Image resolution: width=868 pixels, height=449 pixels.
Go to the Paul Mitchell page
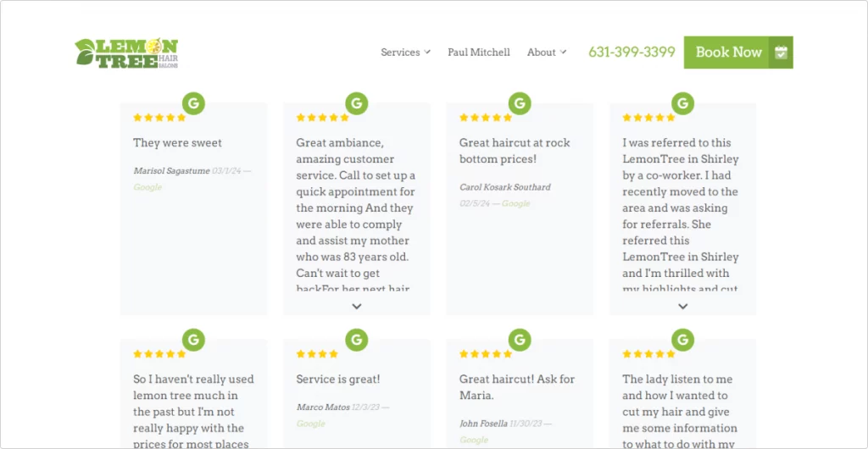coord(479,53)
